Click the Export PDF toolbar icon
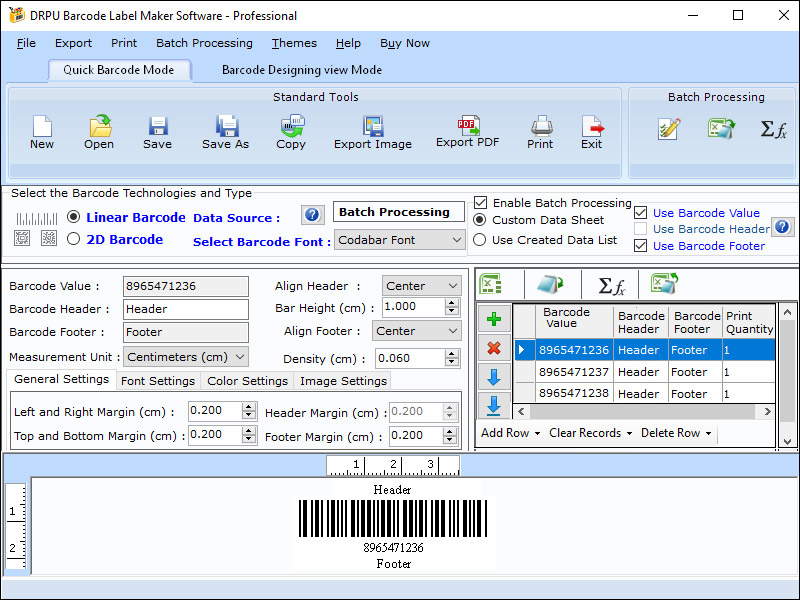 [467, 127]
